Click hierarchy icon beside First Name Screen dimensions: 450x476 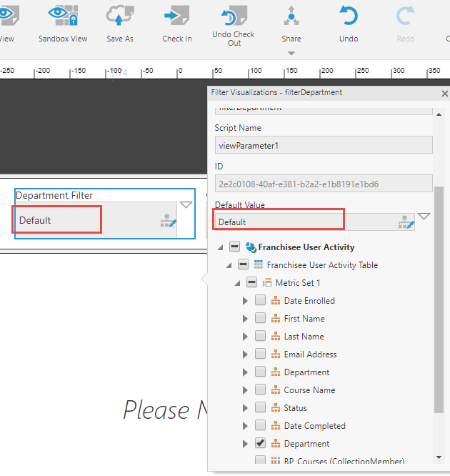click(276, 319)
